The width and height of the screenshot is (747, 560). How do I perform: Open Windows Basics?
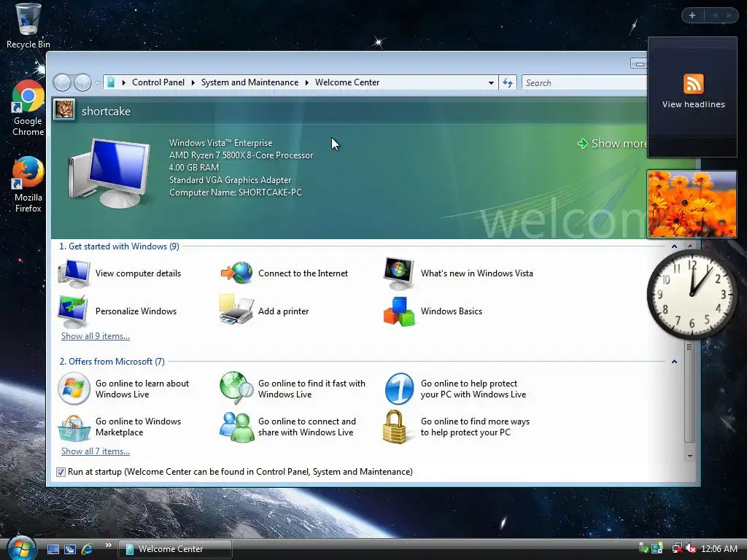click(x=433, y=311)
